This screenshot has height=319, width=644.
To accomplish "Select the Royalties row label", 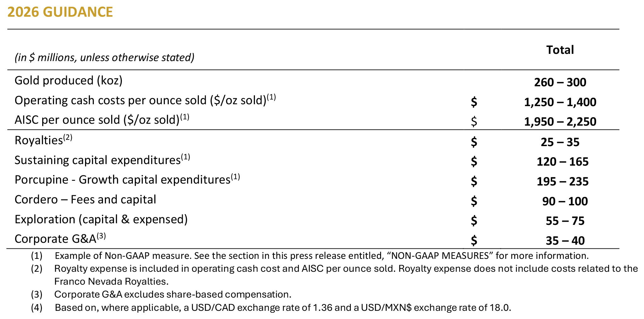I will [39, 140].
